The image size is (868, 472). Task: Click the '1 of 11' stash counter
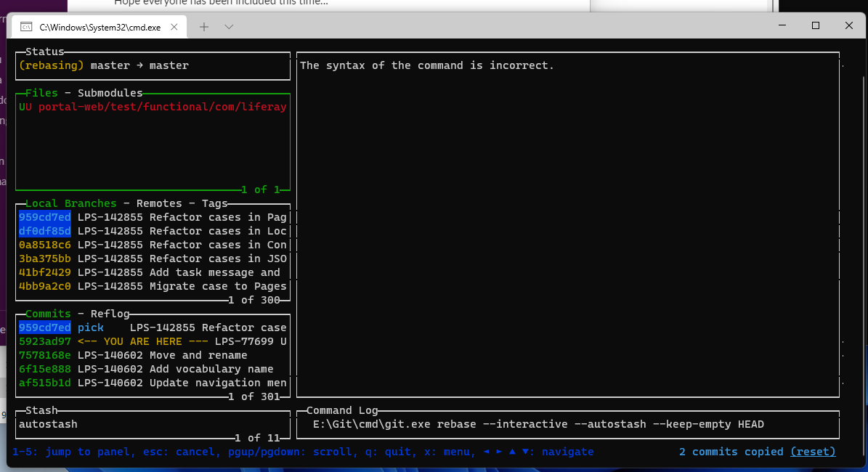257,438
